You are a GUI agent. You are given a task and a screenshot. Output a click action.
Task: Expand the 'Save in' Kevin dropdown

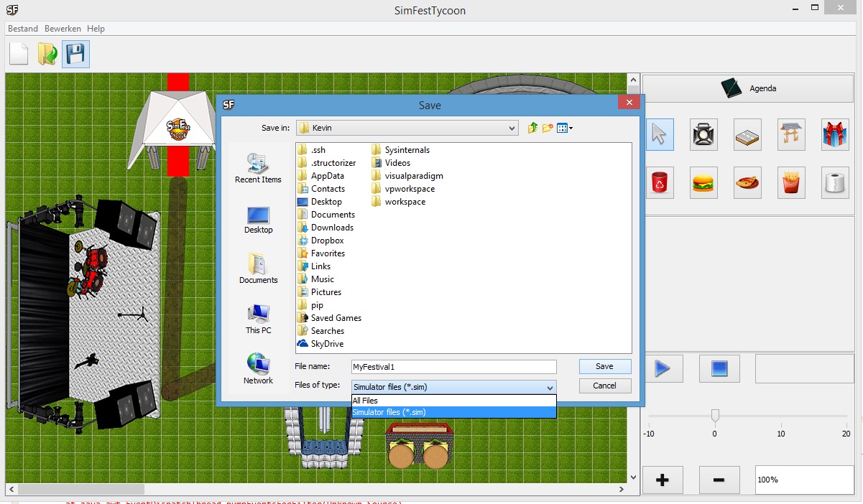(512, 129)
